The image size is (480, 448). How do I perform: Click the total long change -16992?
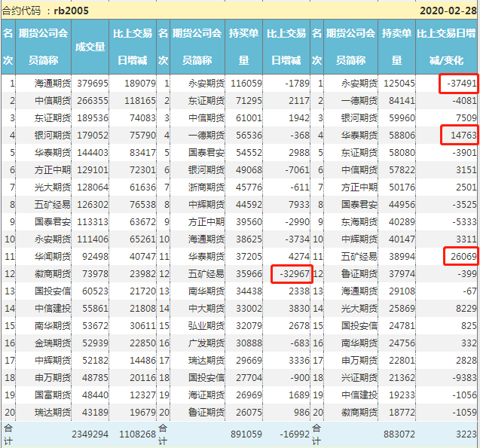click(295, 434)
